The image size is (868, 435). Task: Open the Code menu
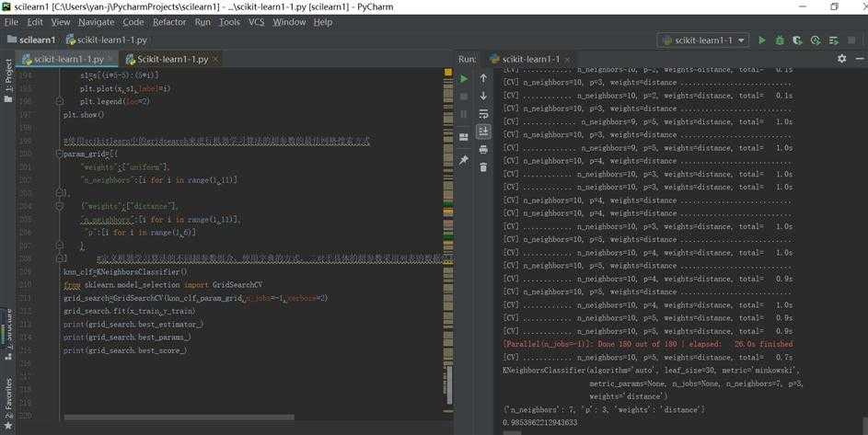click(133, 22)
